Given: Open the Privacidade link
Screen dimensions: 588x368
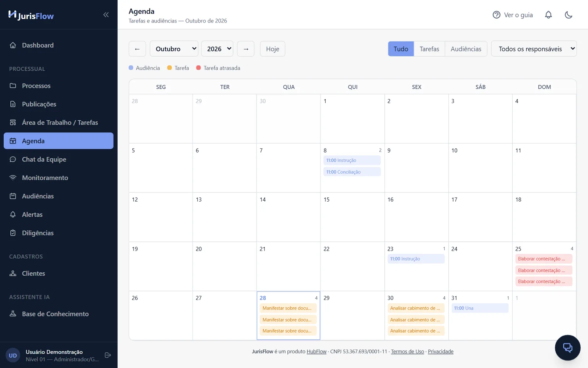Looking at the screenshot, I should click(441, 351).
